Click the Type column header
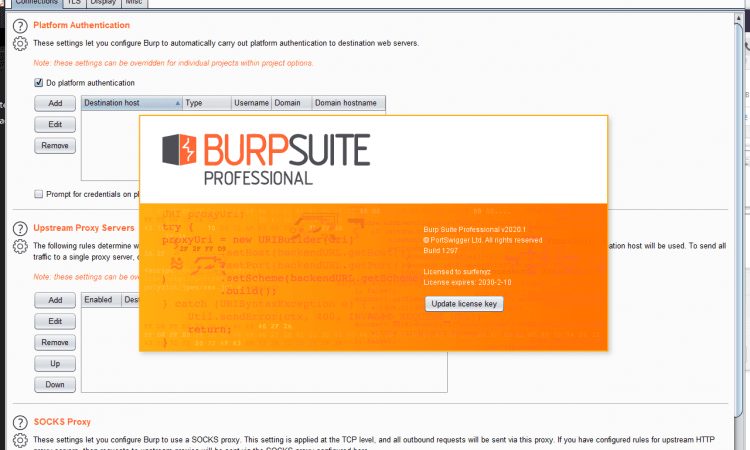Image resolution: width=750 pixels, height=450 pixels. tap(207, 103)
